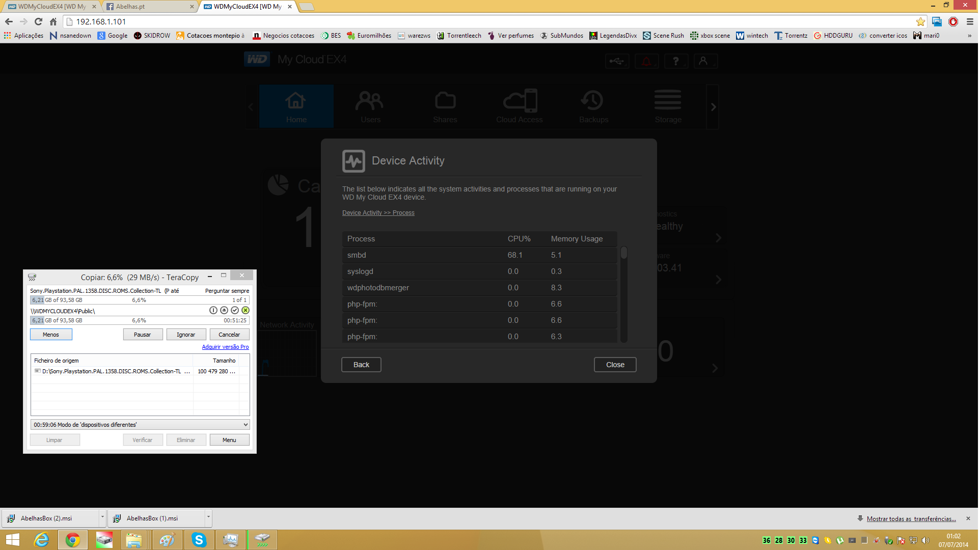Expand the AbelhasBox (1).msi download options arrow
The width and height of the screenshot is (980, 550).
208,518
